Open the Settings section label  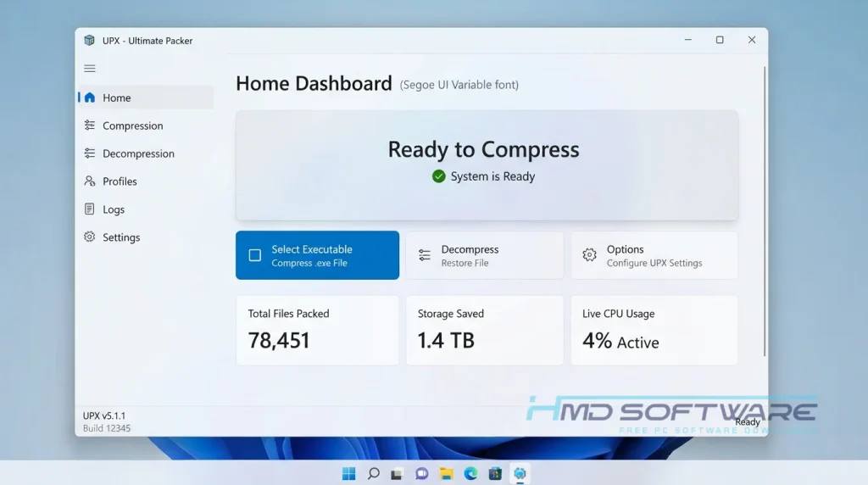click(x=121, y=237)
